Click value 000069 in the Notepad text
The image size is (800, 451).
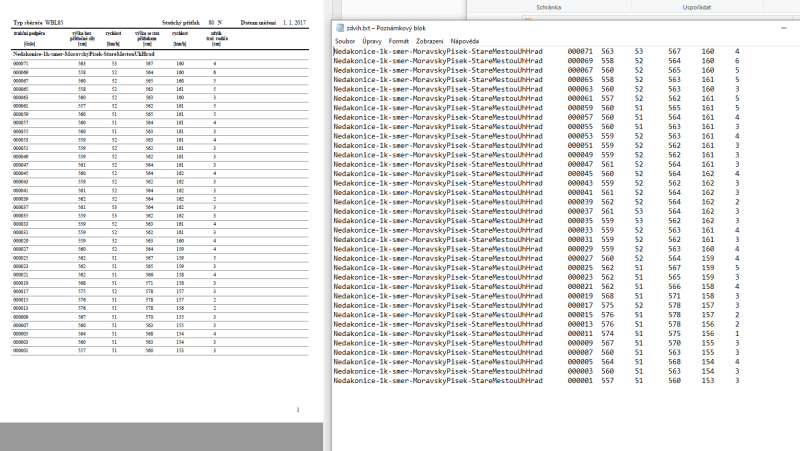click(x=580, y=61)
